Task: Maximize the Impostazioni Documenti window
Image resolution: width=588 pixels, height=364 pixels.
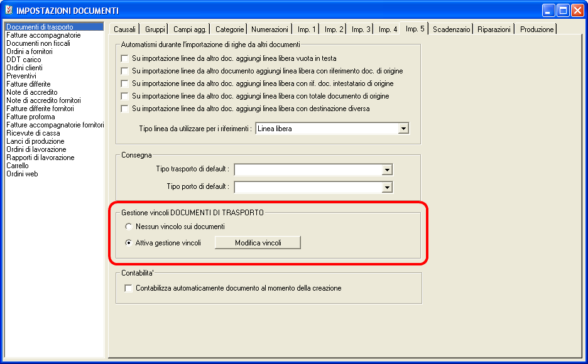Action: pyautogui.click(x=563, y=11)
